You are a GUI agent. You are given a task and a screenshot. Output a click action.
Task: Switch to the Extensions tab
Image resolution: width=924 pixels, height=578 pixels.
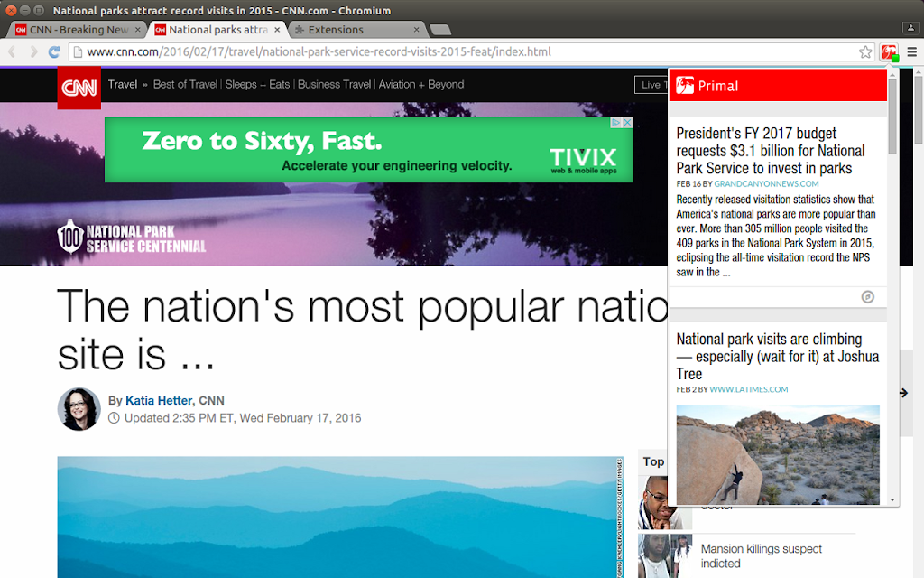click(356, 30)
